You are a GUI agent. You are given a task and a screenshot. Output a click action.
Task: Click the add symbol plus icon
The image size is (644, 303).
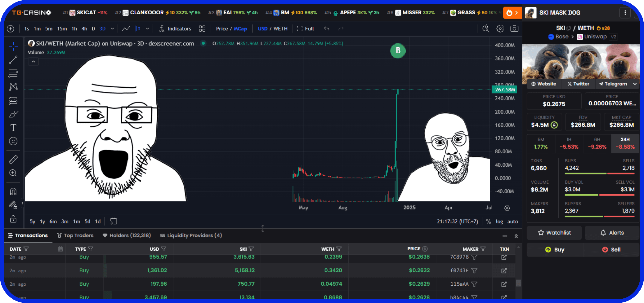[11, 29]
